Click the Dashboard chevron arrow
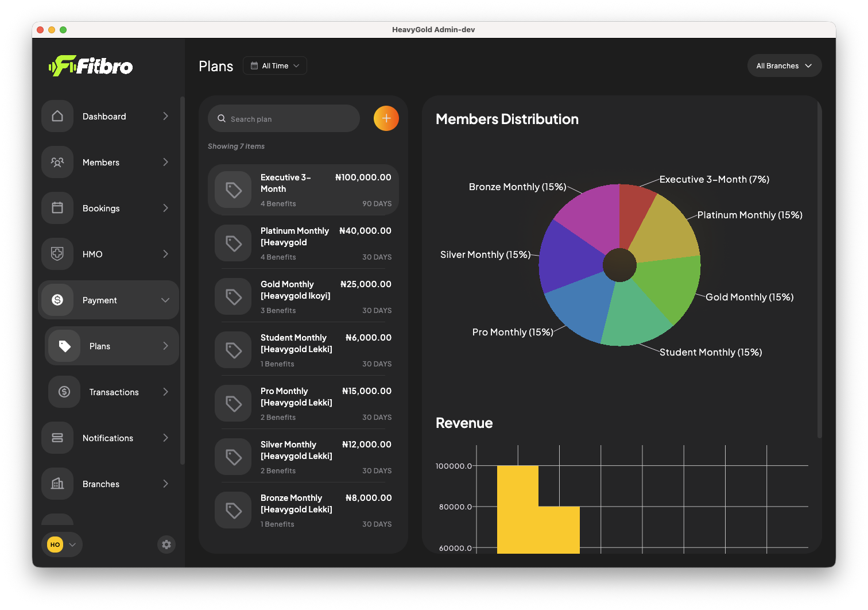The width and height of the screenshot is (868, 610). (165, 116)
